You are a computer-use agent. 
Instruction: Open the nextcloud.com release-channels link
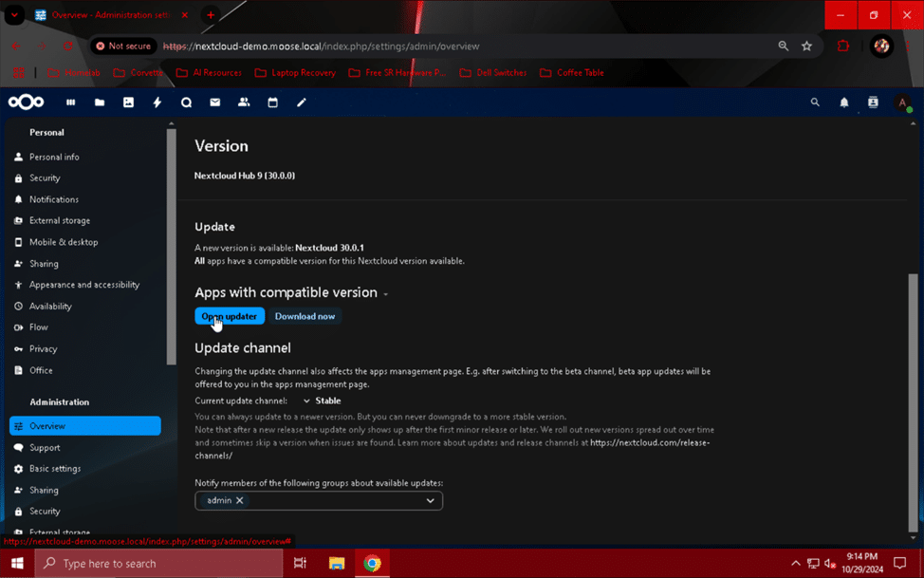(x=650, y=442)
